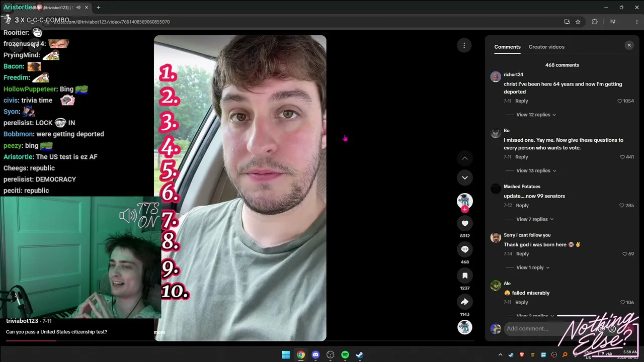Reply to richort24's comment
This screenshot has height=362, width=644.
click(522, 101)
